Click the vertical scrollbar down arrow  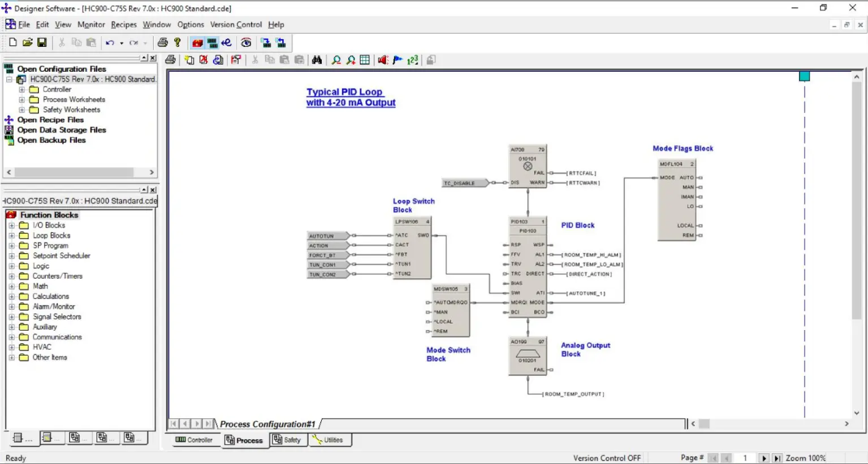(x=856, y=413)
